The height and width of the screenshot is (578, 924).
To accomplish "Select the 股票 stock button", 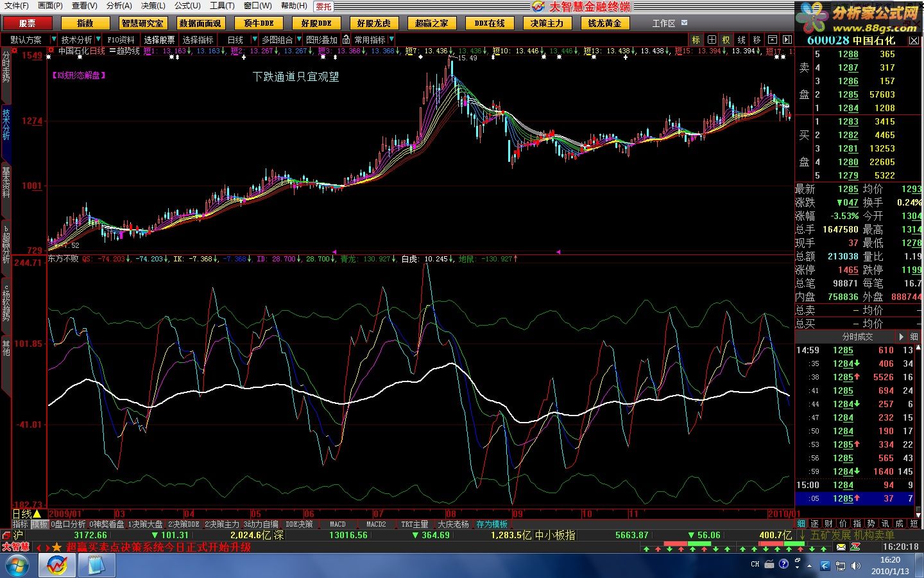I will (28, 23).
